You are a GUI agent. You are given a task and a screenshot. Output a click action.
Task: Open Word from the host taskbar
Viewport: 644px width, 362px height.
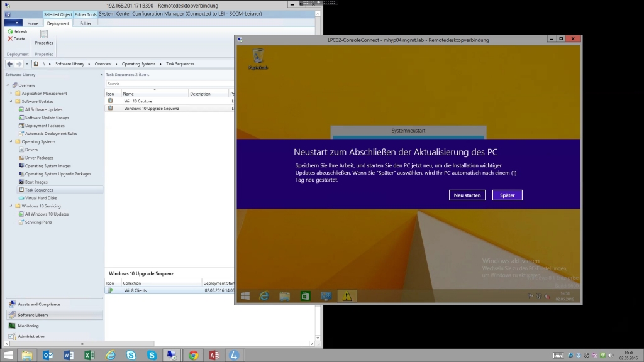pyautogui.click(x=69, y=355)
